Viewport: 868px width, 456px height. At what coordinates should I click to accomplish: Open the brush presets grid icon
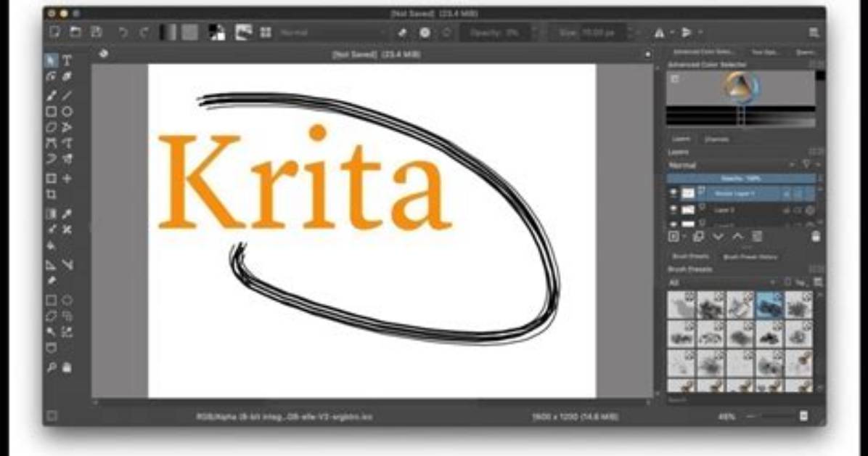pyautogui.click(x=266, y=33)
